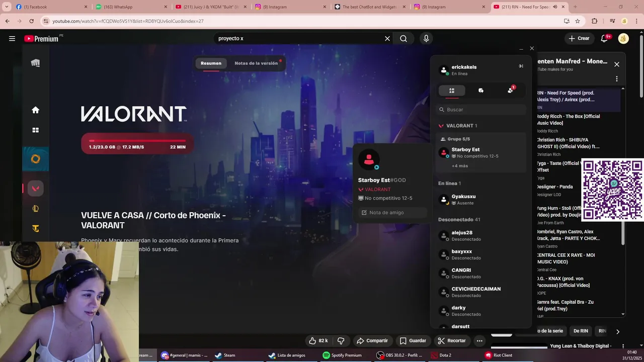Open OBS 30.0.2 from taskbar

tap(400, 355)
